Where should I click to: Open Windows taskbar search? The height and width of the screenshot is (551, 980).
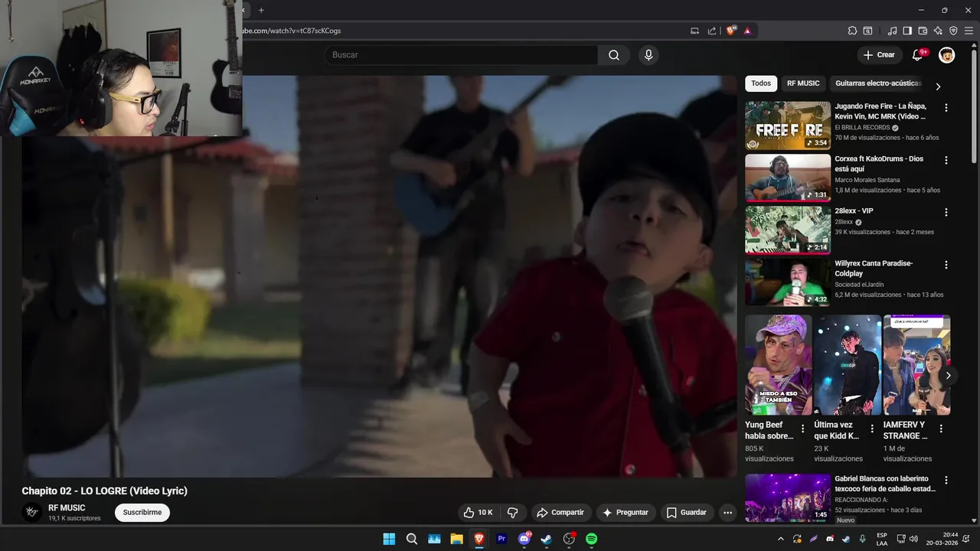pos(412,539)
